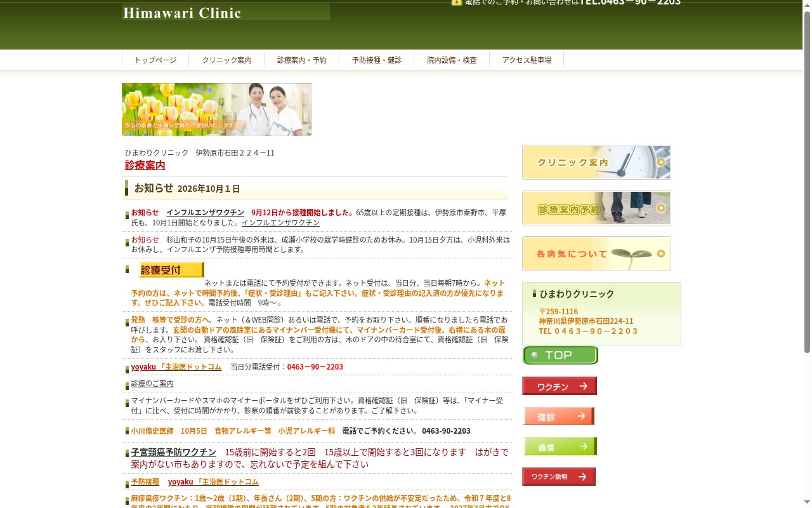The image size is (812, 508).
Task: Click the green TOP button
Action: click(560, 355)
